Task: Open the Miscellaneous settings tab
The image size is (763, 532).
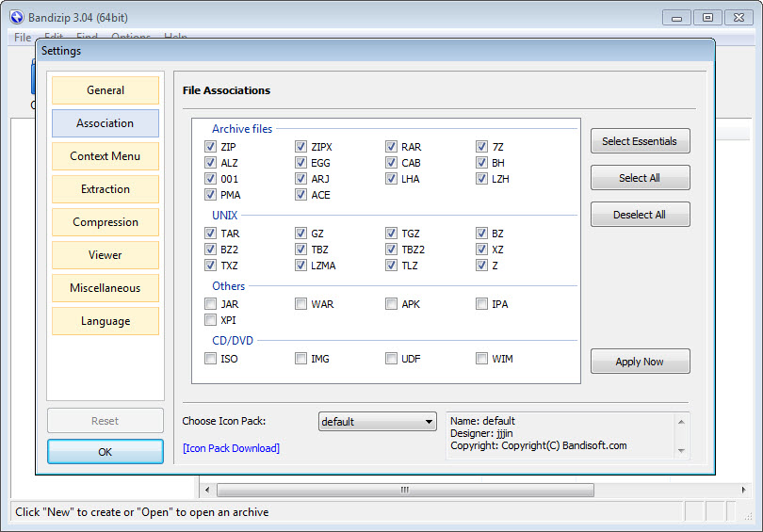Action: [x=106, y=288]
